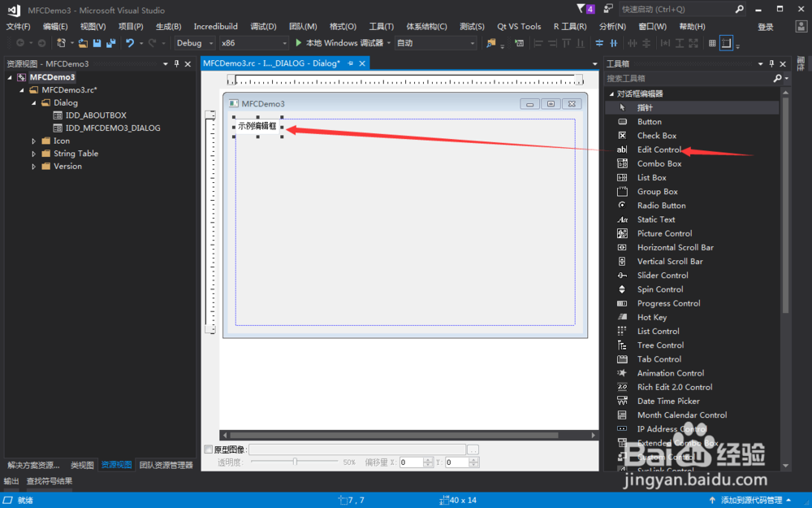Click the Undo toolbar button
812x508 pixels.
(130, 43)
